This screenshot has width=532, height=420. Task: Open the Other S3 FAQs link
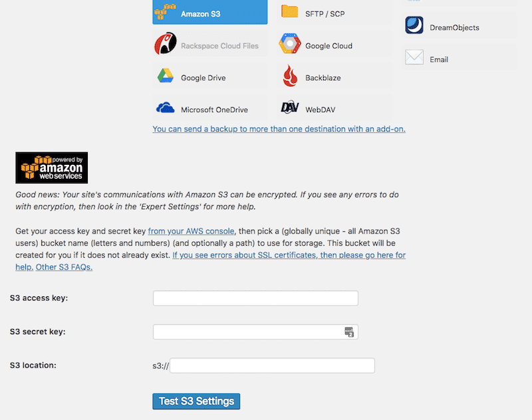(64, 267)
